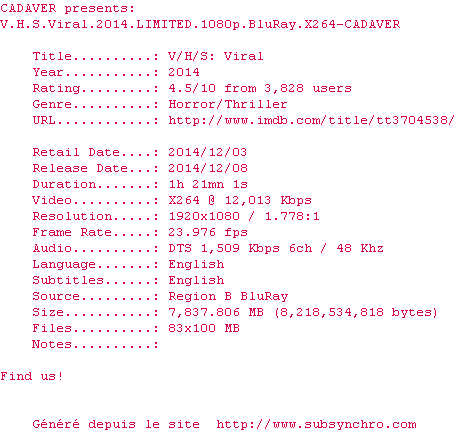Click the Title value 'V/H/S: Viral'
This screenshot has height=432, width=456.
216,56
